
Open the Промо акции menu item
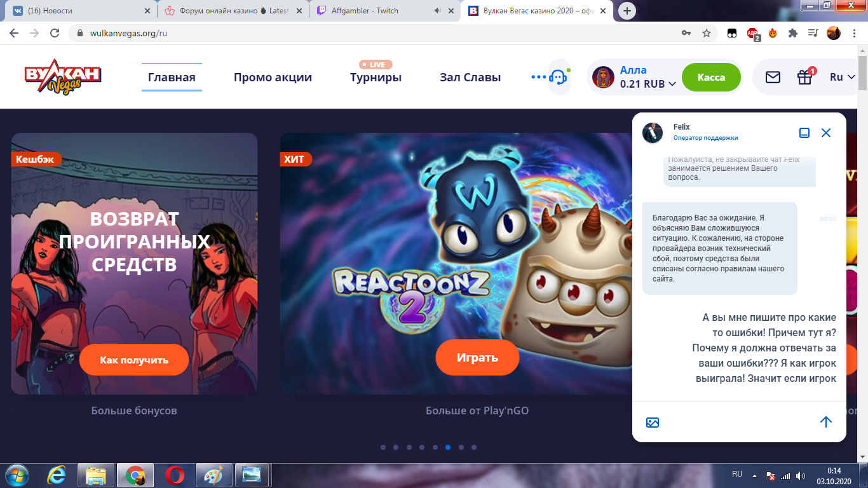[273, 78]
